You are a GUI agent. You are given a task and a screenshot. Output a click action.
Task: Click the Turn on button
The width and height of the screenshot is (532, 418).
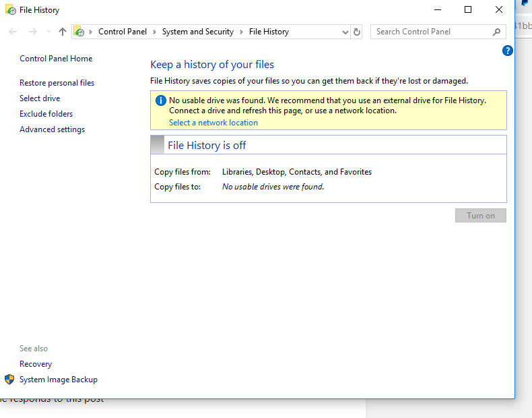pos(480,216)
